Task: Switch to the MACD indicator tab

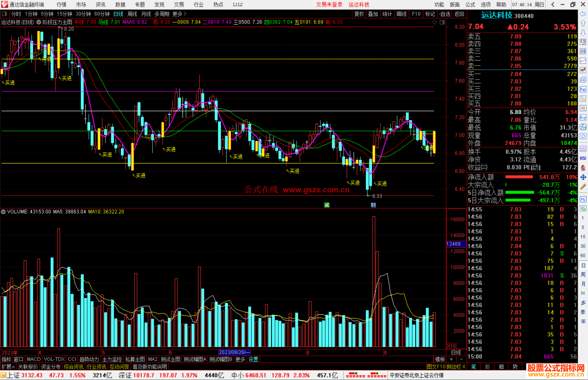Action: coord(33,359)
